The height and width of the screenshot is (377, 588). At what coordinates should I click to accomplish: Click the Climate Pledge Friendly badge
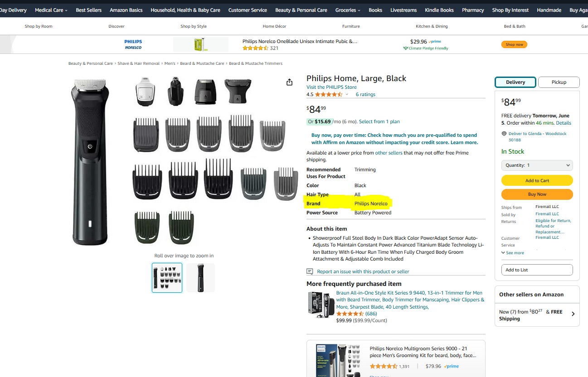[426, 48]
